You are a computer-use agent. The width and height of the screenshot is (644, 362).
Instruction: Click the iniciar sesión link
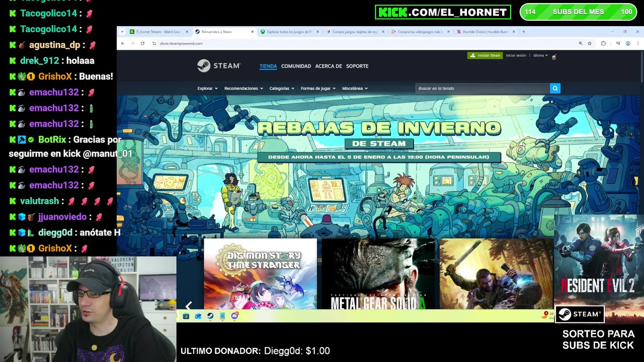[516, 55]
